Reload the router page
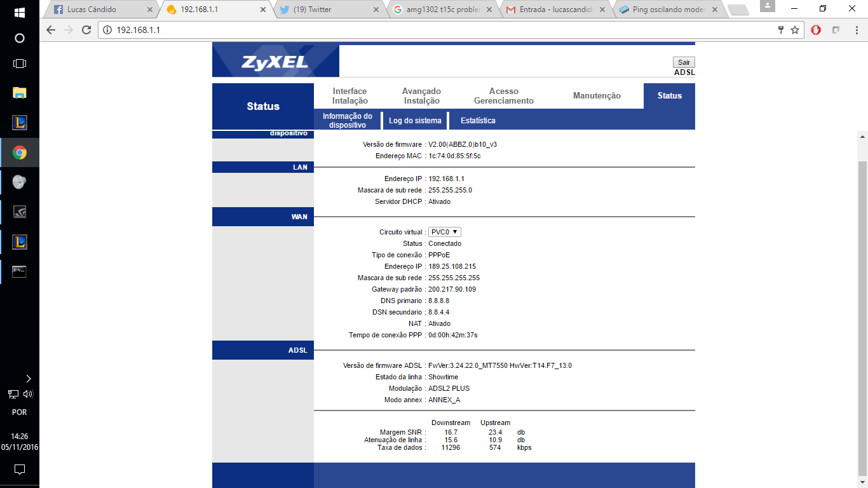 pos(86,30)
